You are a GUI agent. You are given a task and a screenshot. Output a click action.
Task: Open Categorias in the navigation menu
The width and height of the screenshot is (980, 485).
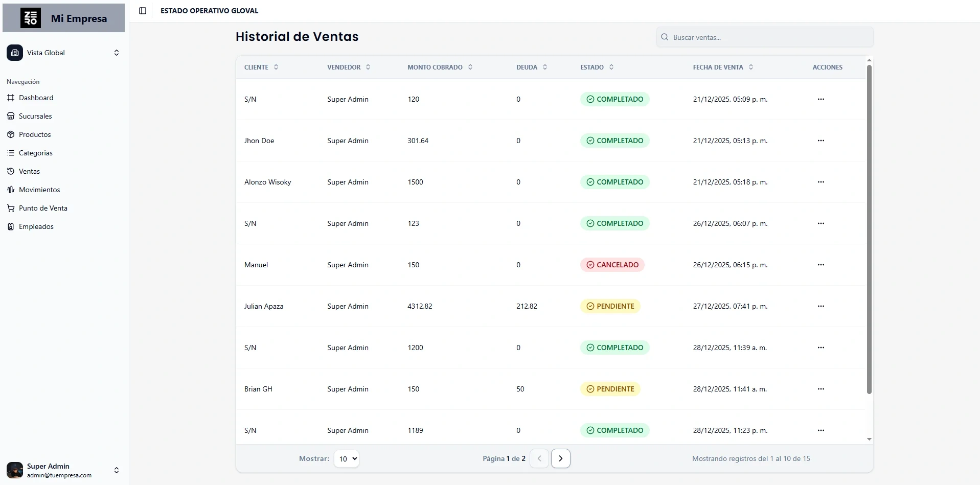click(x=35, y=153)
